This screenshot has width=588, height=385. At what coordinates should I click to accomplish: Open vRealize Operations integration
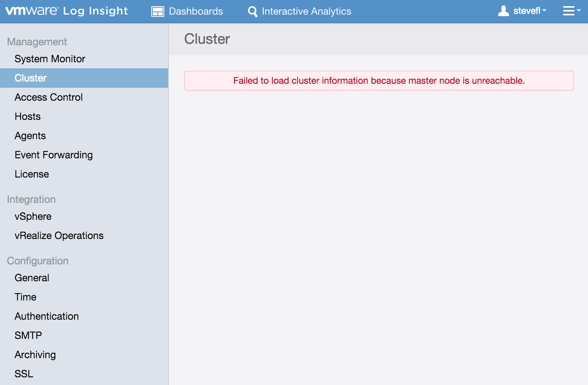coord(59,236)
